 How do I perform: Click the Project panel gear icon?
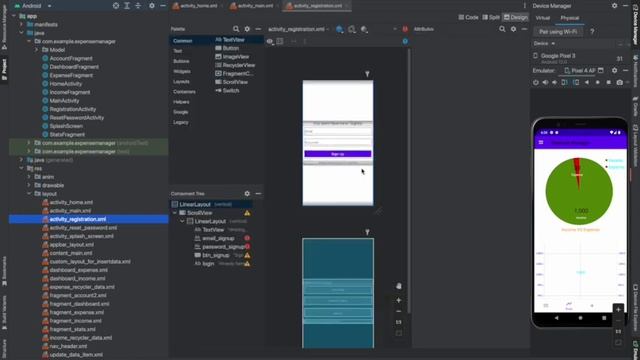(152, 6)
